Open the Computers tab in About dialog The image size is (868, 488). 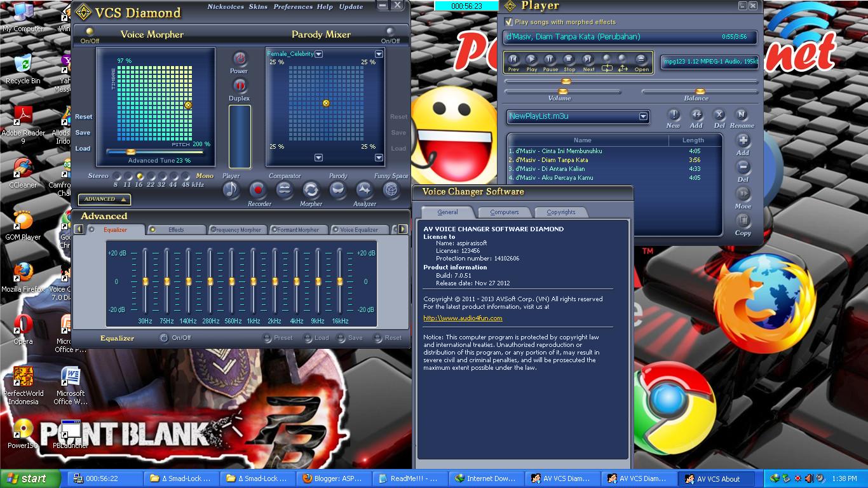[505, 212]
